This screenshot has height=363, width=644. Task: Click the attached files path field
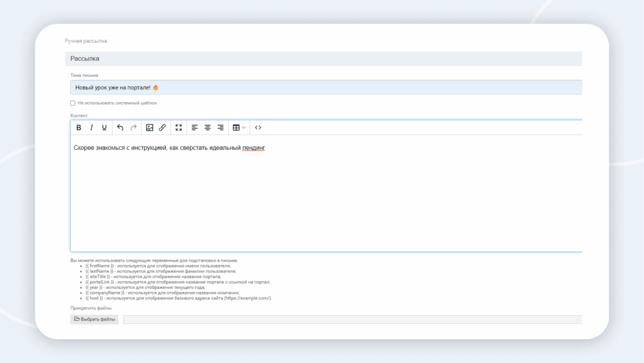pyautogui.click(x=352, y=320)
